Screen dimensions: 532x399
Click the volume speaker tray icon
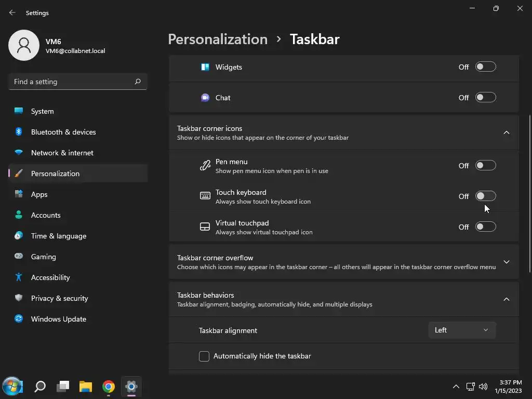tap(483, 387)
